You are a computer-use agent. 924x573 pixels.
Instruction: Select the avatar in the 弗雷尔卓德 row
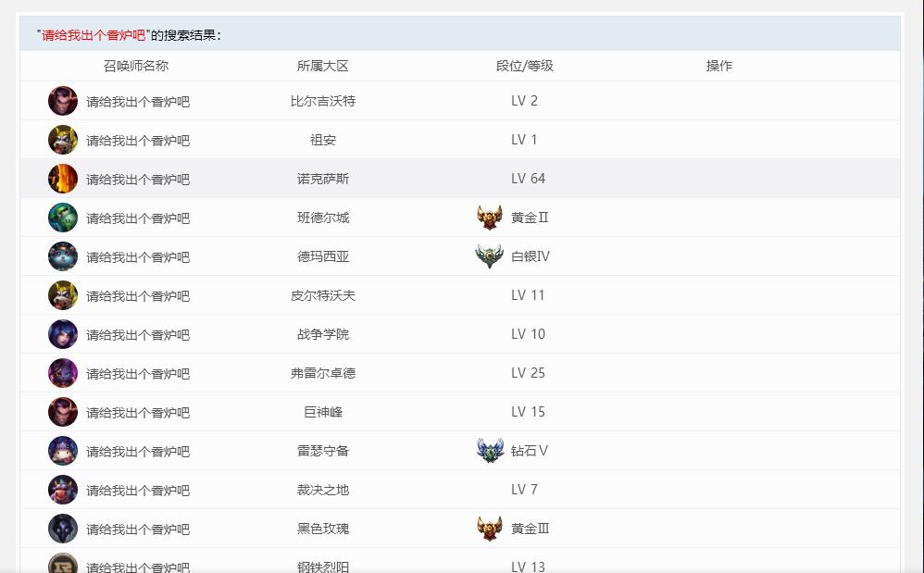[63, 373]
